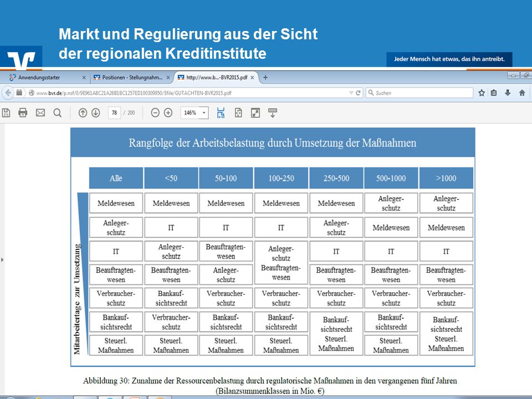Bookmark this page with the star icon
This screenshot has height=399, width=532.
[482, 93]
